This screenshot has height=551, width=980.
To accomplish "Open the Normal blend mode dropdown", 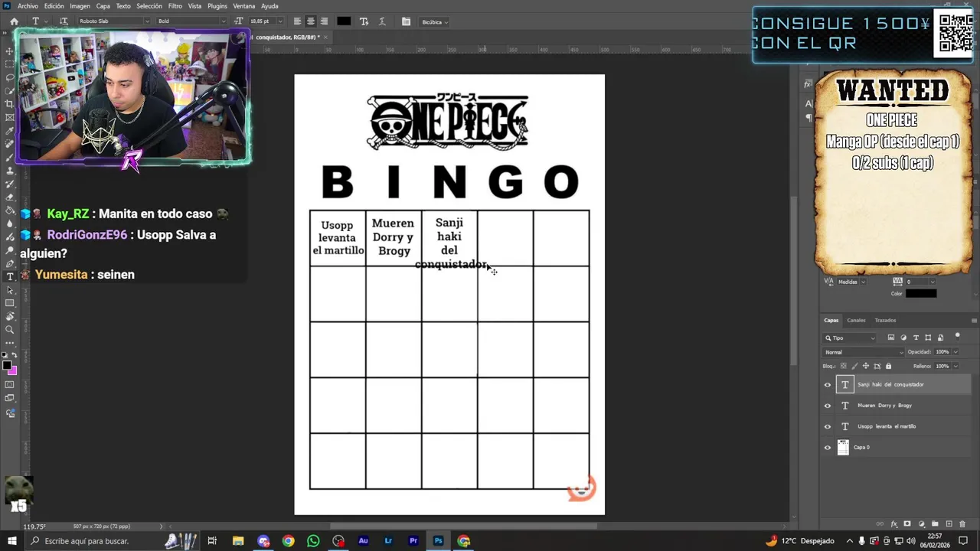I will (863, 352).
